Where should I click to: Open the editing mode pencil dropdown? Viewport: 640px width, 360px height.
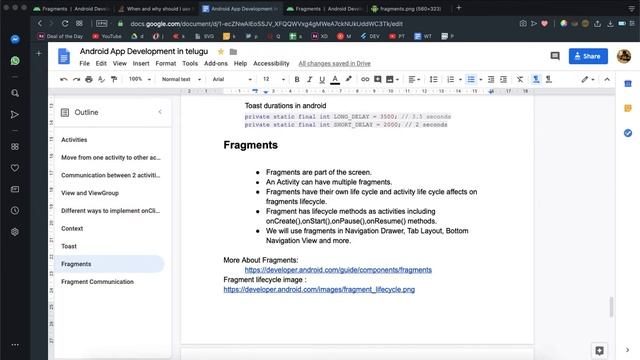pos(588,79)
